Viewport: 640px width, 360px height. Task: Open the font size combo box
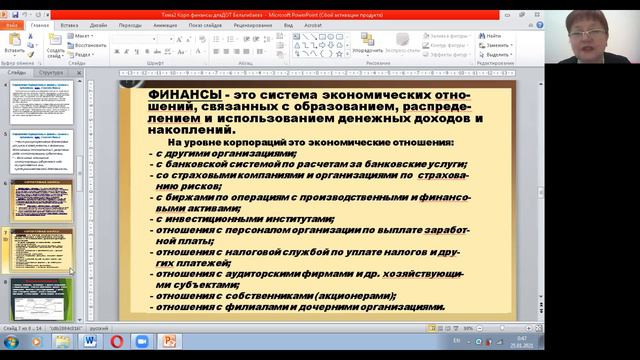165,39
